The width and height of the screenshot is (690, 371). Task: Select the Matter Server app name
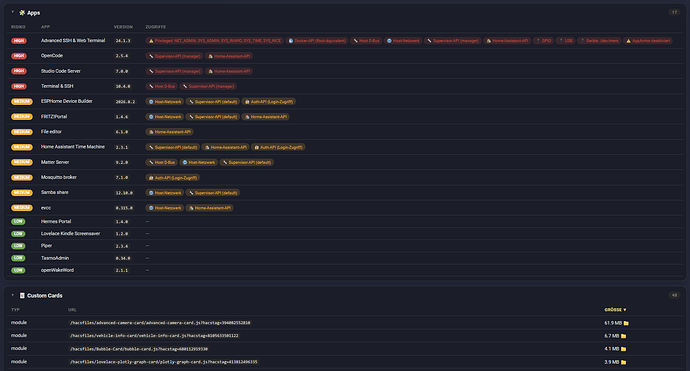(x=55, y=162)
